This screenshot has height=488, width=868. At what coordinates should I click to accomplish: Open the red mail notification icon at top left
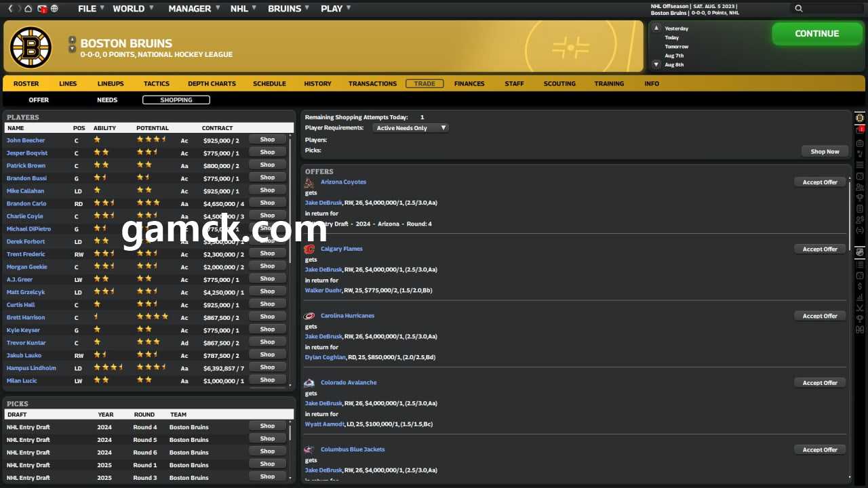pos(42,9)
